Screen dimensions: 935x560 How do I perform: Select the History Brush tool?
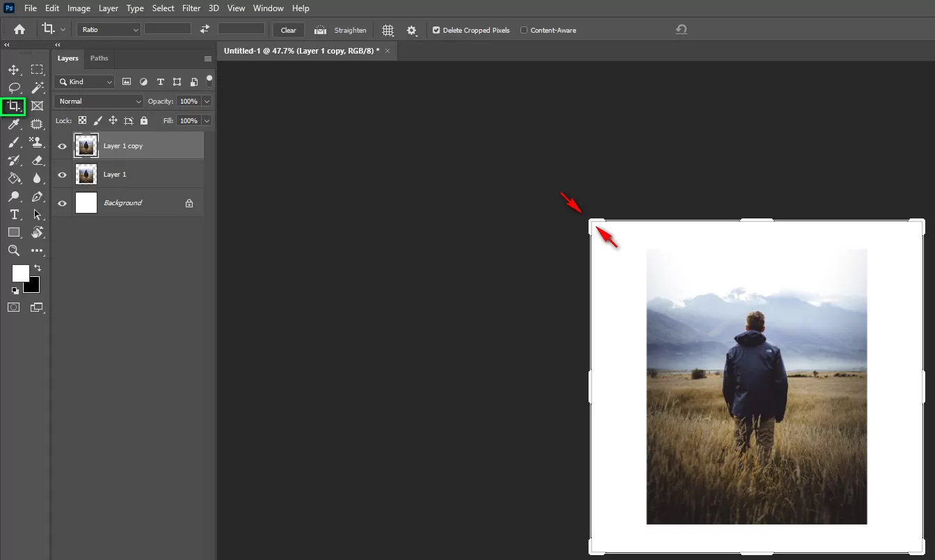click(x=14, y=160)
